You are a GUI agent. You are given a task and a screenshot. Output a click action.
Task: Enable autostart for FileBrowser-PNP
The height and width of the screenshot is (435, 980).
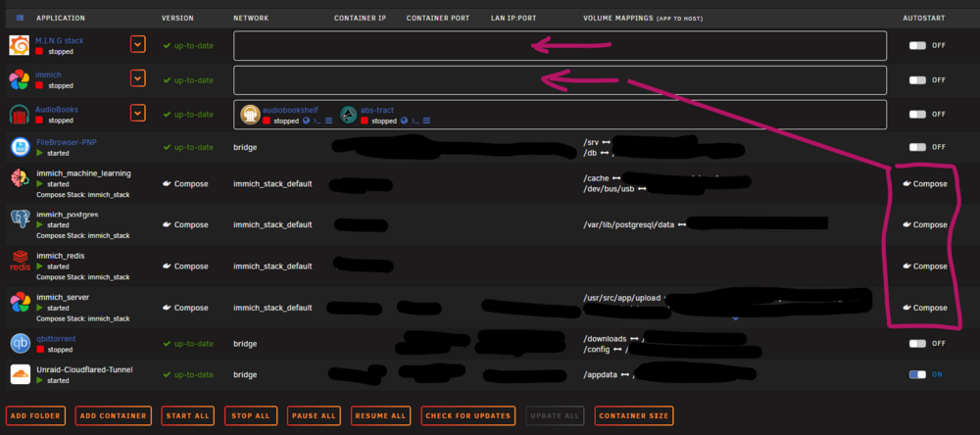pyautogui.click(x=917, y=148)
